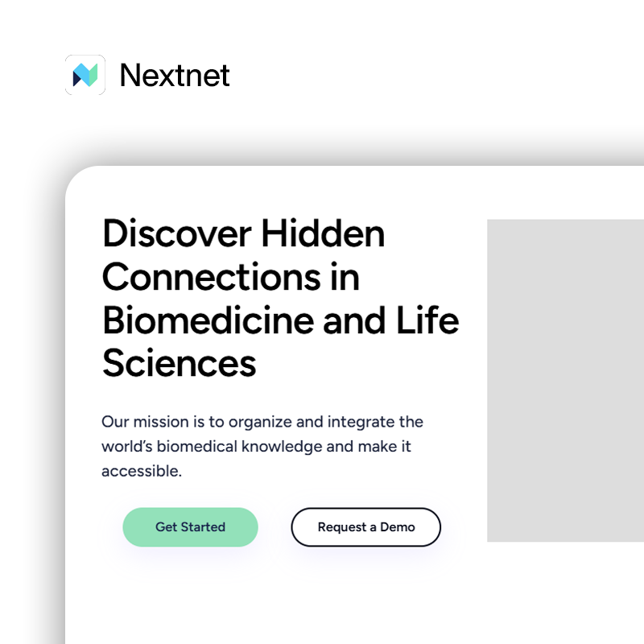This screenshot has height=644, width=644.
Task: Click the word accessible in the paragraph
Action: click(142, 471)
